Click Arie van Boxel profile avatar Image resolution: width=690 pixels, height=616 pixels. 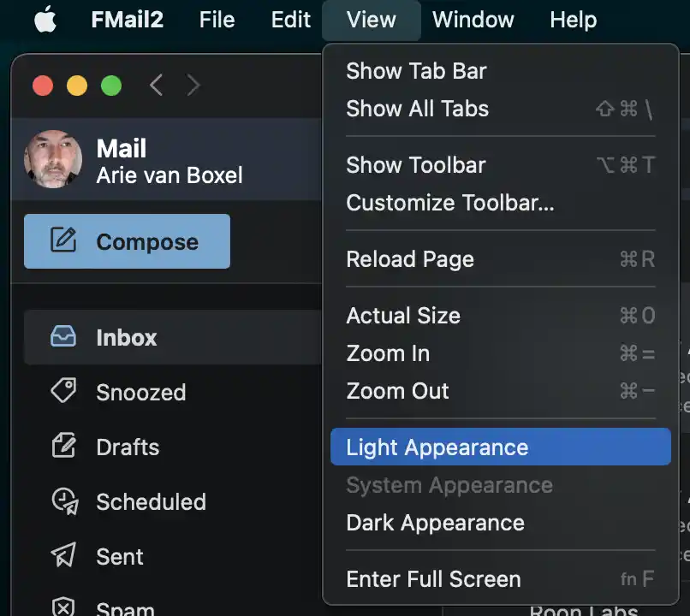point(53,159)
